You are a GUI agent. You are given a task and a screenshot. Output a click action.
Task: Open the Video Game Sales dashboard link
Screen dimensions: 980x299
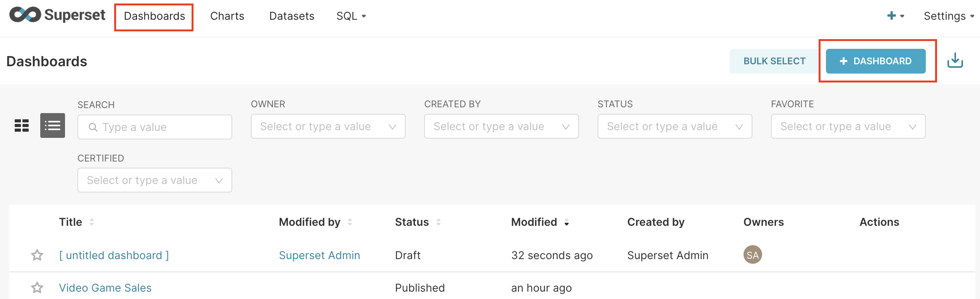105,288
